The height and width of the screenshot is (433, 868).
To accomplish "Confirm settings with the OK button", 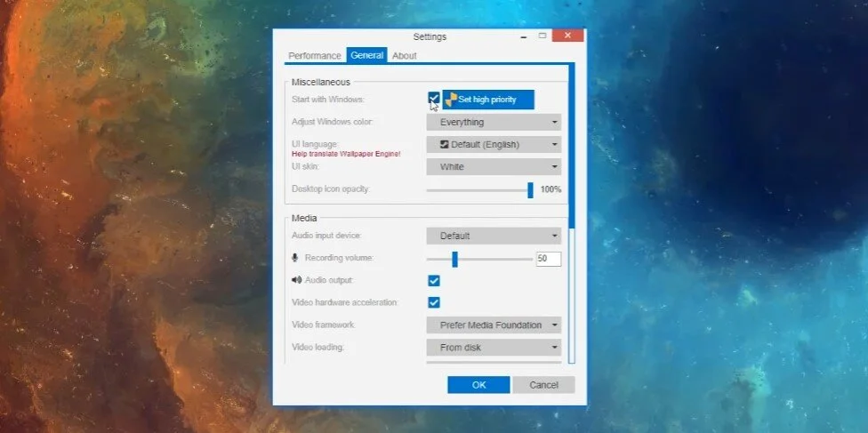I will coord(478,385).
